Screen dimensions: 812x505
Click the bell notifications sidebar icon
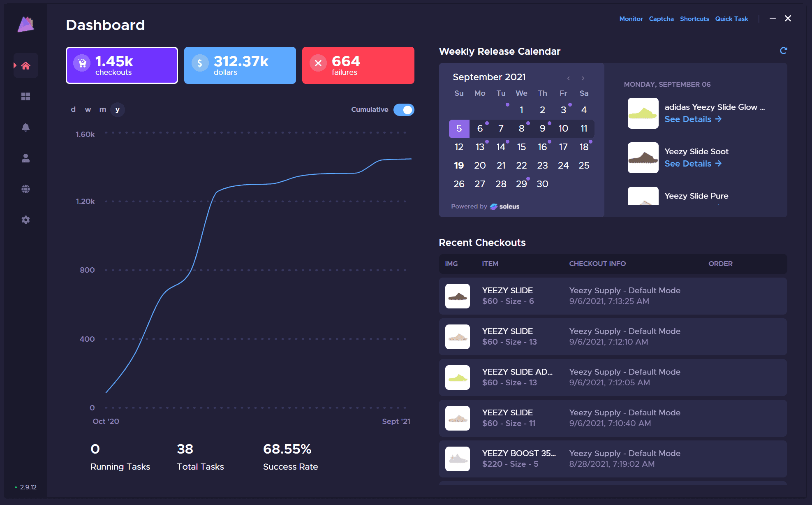click(x=25, y=127)
